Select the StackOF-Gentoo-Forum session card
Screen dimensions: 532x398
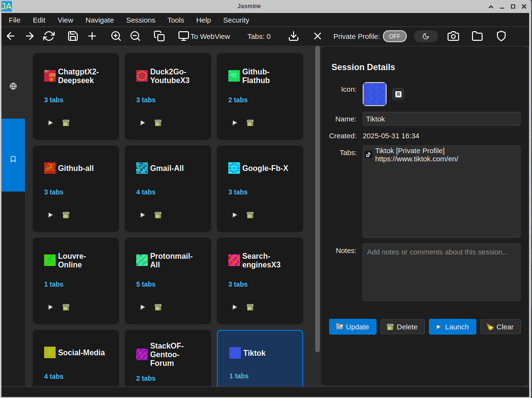point(168,358)
